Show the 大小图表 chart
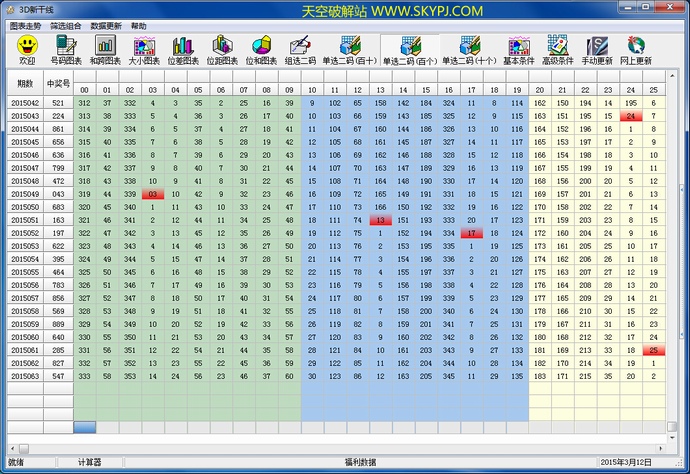Image resolution: width=690 pixels, height=474 pixels. [145, 50]
